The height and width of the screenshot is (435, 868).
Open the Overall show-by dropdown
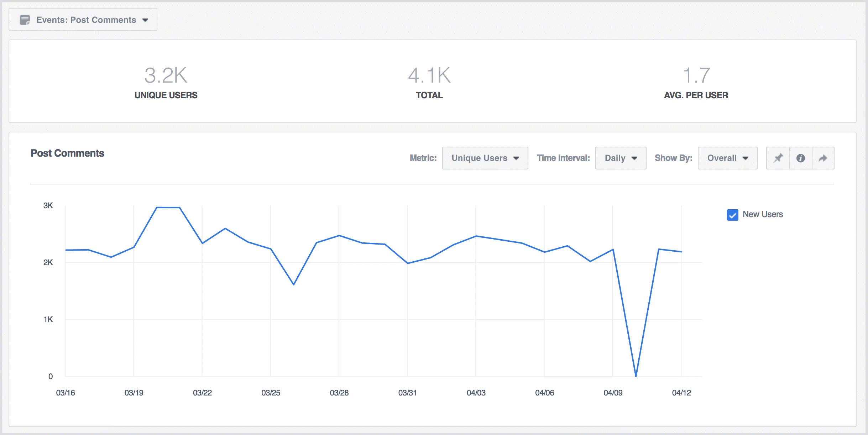727,158
